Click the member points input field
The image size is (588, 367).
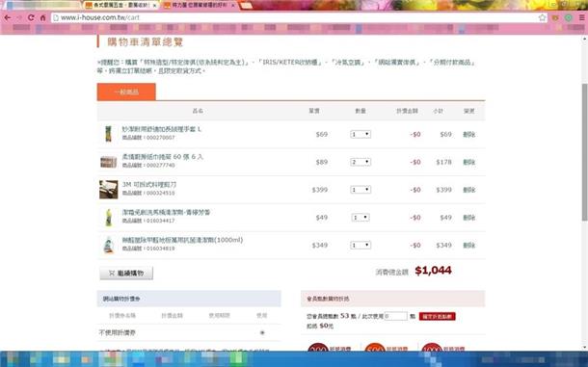click(x=395, y=316)
